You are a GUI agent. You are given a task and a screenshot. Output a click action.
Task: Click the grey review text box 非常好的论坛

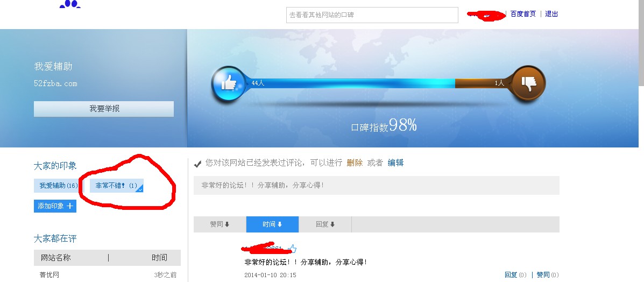coord(377,185)
